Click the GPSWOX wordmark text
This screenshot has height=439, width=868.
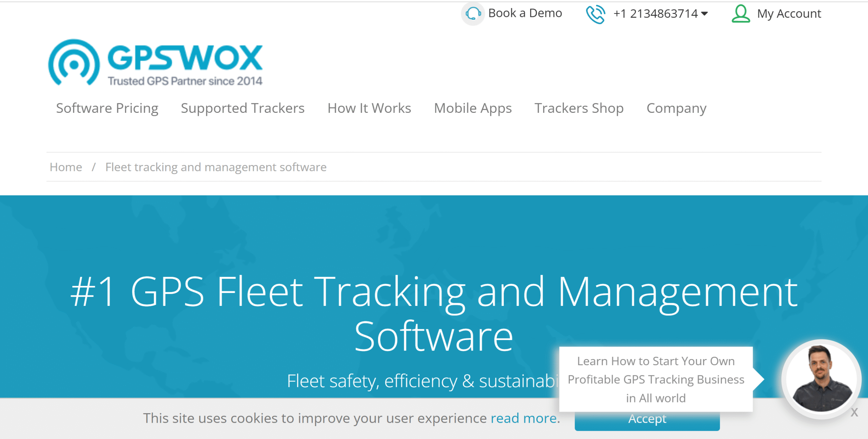(x=185, y=57)
